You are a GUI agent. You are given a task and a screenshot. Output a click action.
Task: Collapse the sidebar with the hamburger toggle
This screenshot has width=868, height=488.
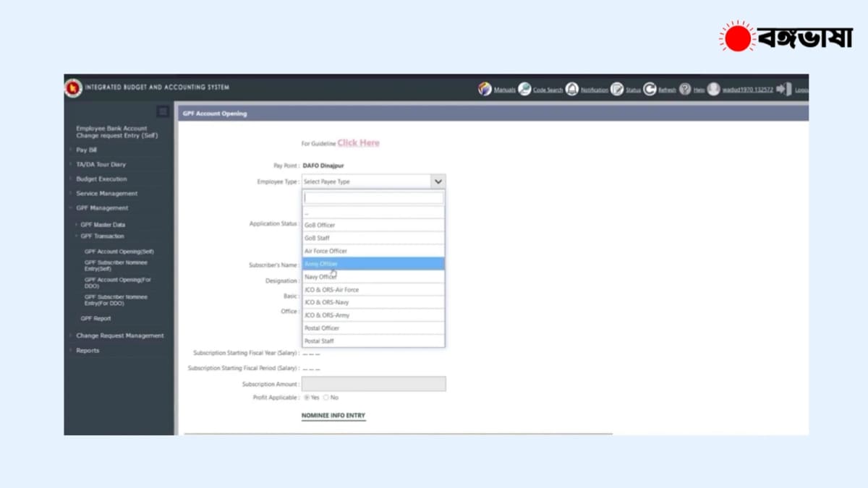163,111
